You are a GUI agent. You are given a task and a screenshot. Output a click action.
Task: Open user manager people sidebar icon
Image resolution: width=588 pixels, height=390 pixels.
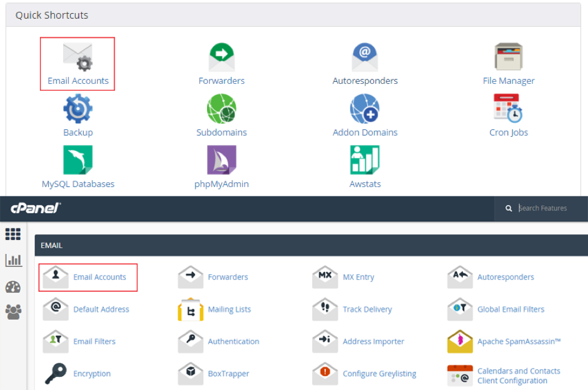pos(13,311)
